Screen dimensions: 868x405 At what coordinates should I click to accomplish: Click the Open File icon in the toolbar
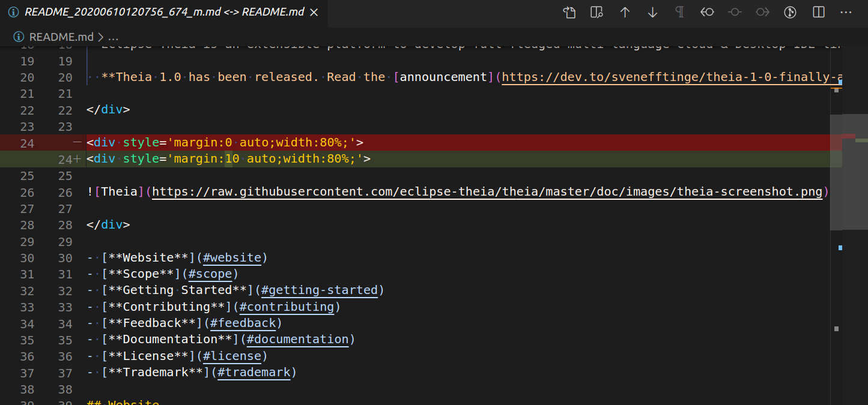click(569, 12)
